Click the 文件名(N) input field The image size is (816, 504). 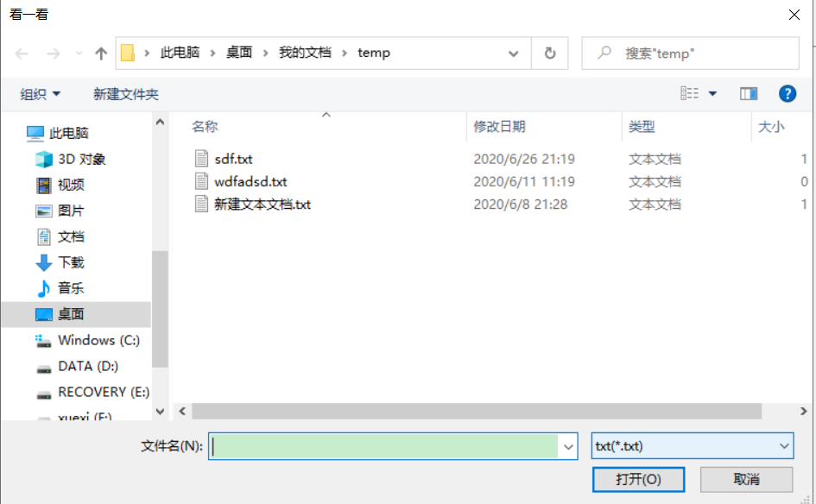(x=385, y=446)
